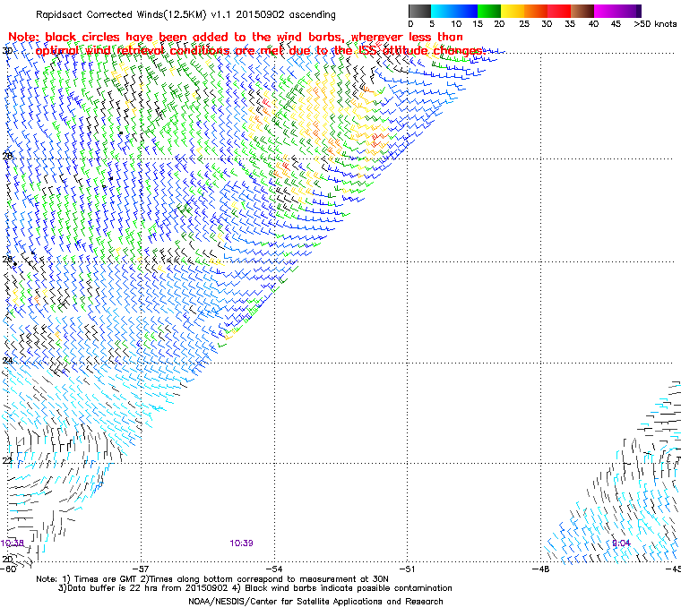Click the red note about black circles

(x=246, y=44)
